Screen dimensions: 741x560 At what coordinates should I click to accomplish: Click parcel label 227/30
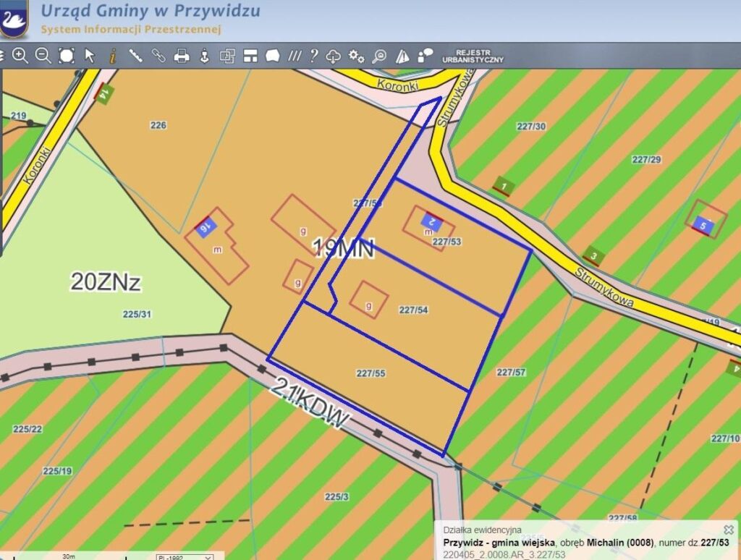coord(531,127)
